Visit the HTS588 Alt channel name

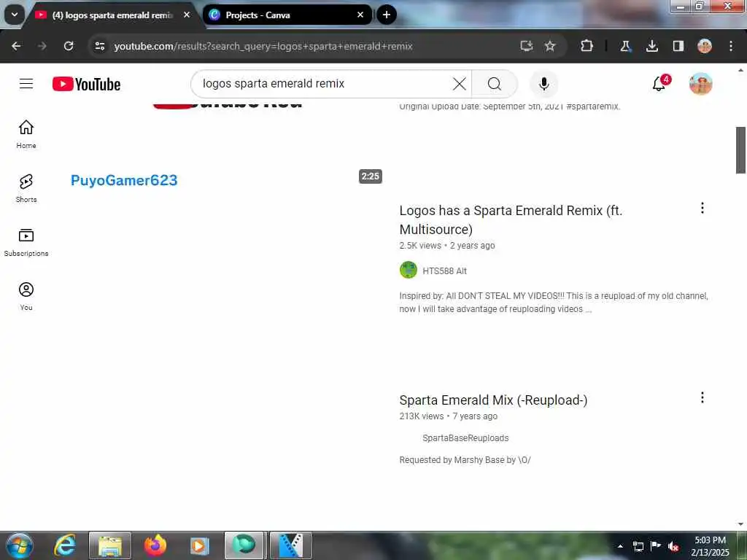coord(444,271)
